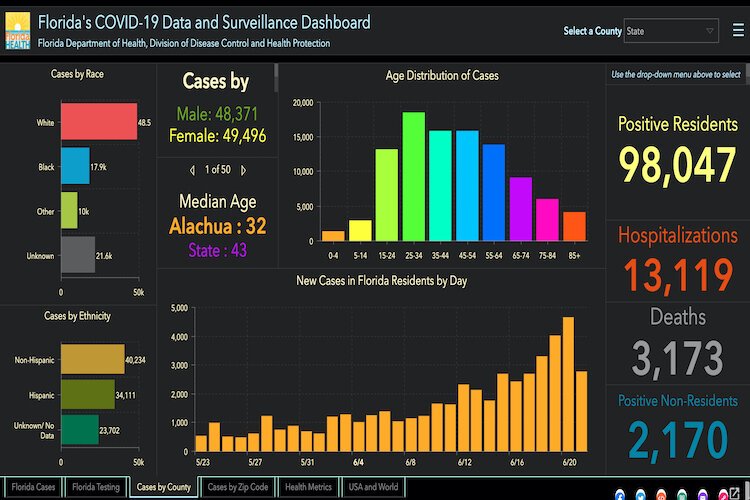Click the tallest new-cases bar near 6/20
Viewport: 750px width, 500px height.
click(x=568, y=384)
